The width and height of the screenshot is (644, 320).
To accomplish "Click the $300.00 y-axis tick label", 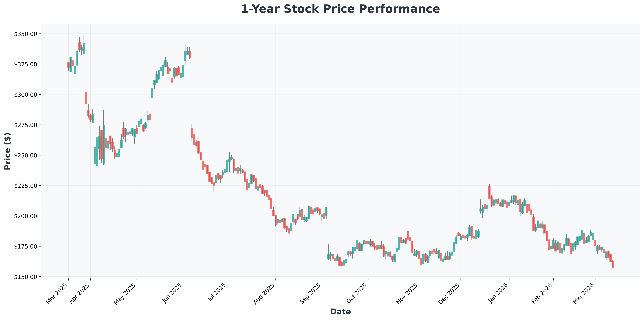I will [x=25, y=95].
